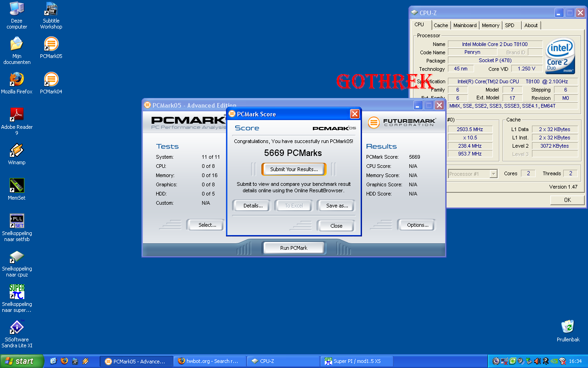Open the cpuz shortcut icon on desktop
The image size is (588, 368).
17,264
